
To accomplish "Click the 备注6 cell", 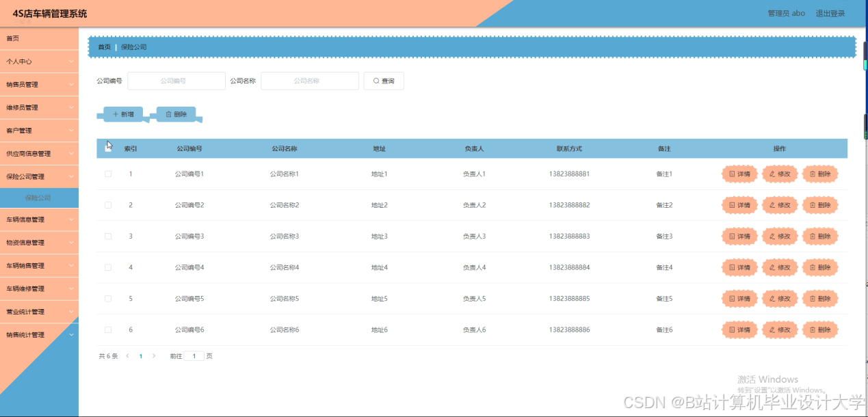I will coord(664,329).
